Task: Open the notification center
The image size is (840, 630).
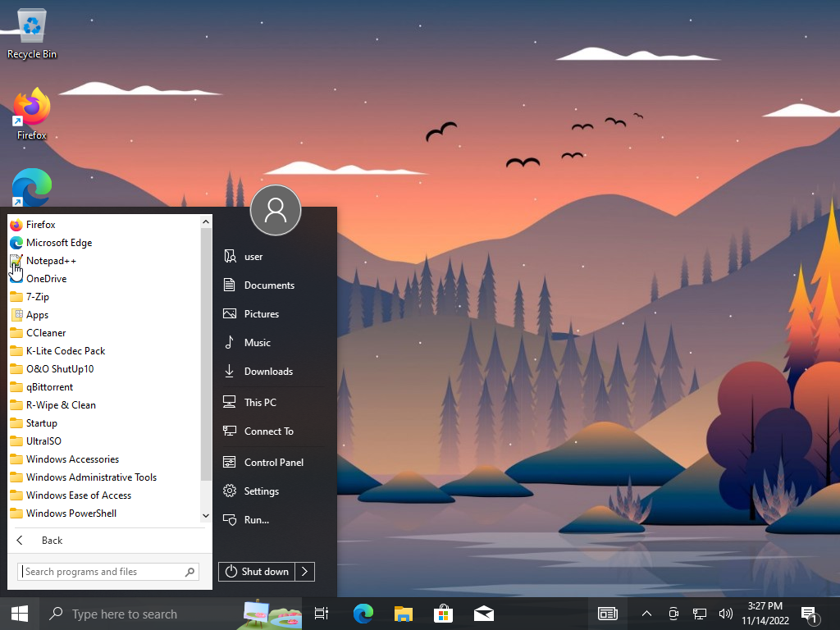Action: (x=810, y=615)
